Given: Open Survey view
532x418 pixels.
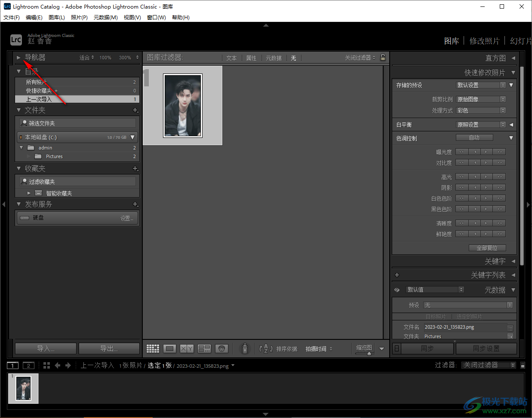Looking at the screenshot, I should click(204, 348).
